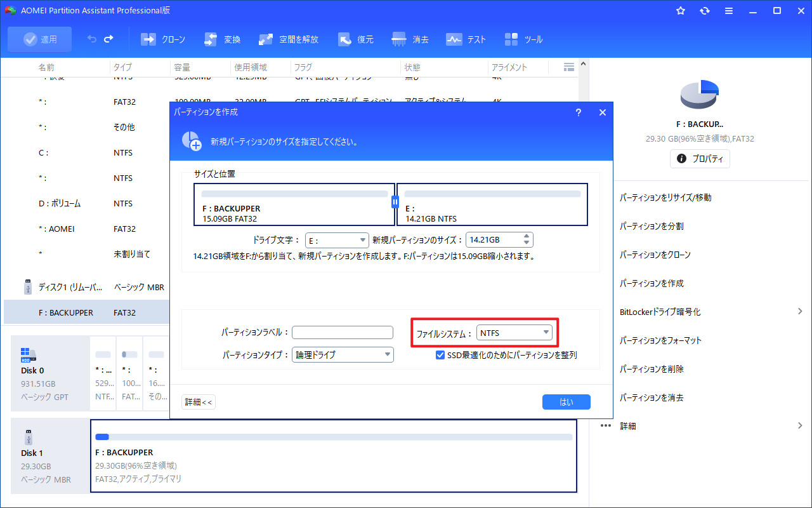Select the C: NTFS partition row
This screenshot has height=508, width=812.
[87, 152]
